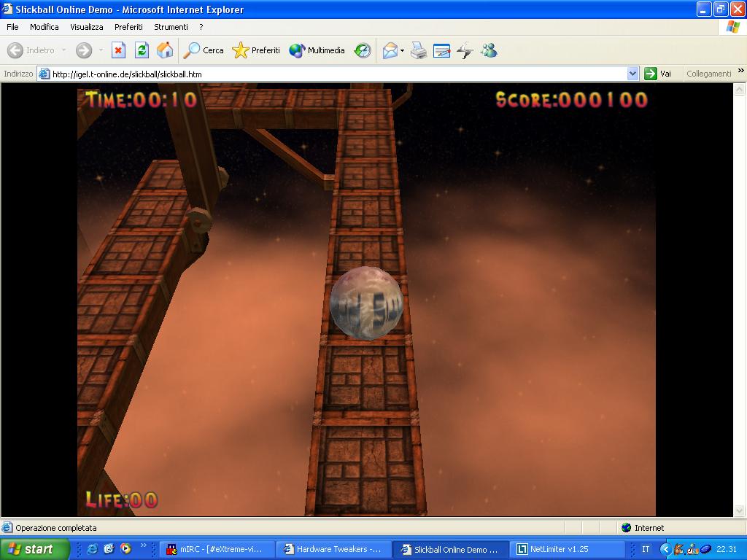The width and height of the screenshot is (747, 560).
Task: Click the LIFE:00 game display
Action: [122, 499]
